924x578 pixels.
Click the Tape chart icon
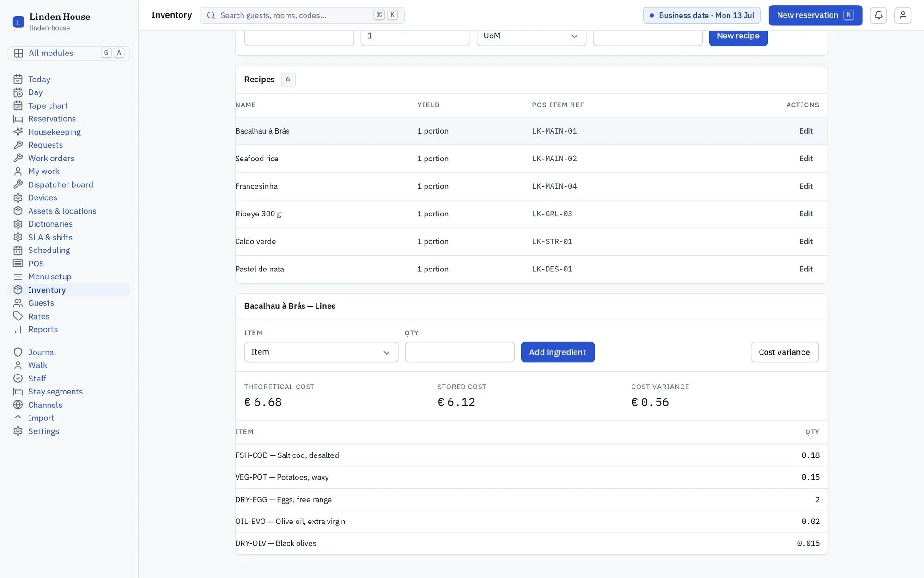click(x=18, y=105)
